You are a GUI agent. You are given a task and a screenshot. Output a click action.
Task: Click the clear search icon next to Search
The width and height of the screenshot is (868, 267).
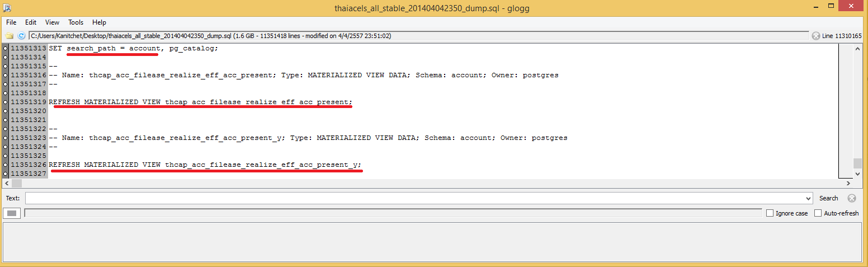coord(852,198)
